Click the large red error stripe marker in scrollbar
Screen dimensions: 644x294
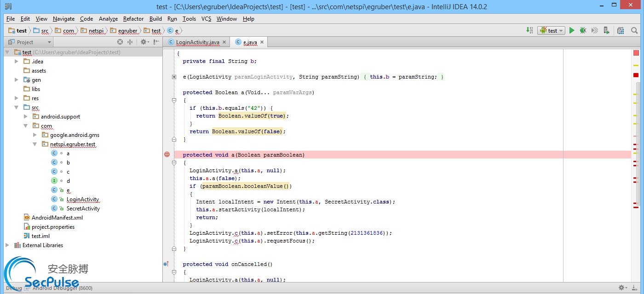tap(636, 75)
